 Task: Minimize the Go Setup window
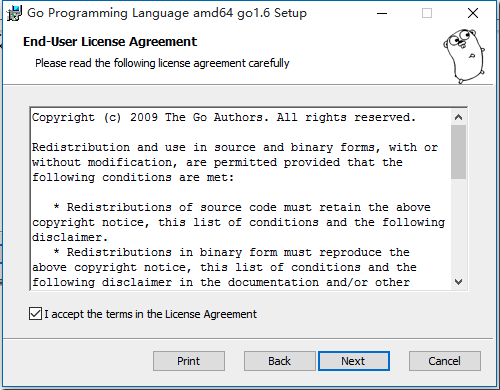tap(382, 14)
